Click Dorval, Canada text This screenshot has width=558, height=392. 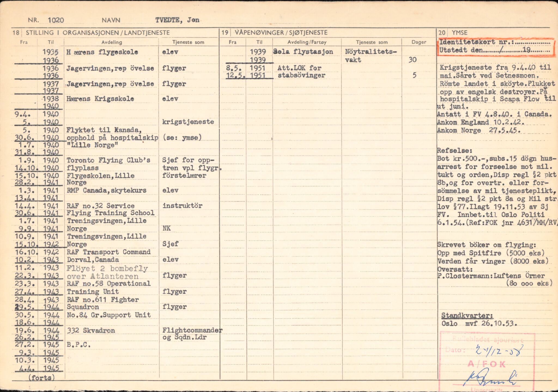pyautogui.click(x=93, y=260)
